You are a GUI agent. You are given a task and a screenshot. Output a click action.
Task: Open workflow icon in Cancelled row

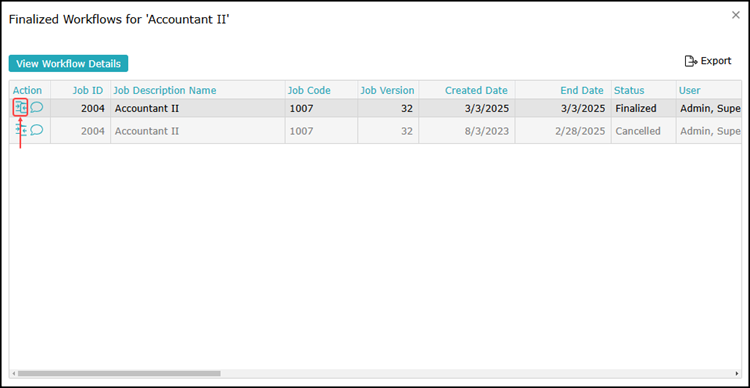click(21, 130)
